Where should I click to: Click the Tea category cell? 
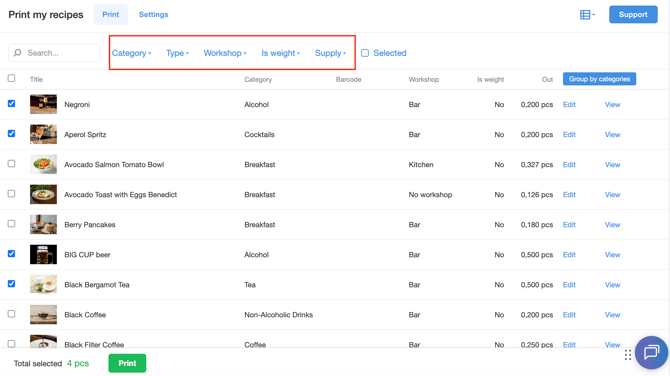click(250, 285)
